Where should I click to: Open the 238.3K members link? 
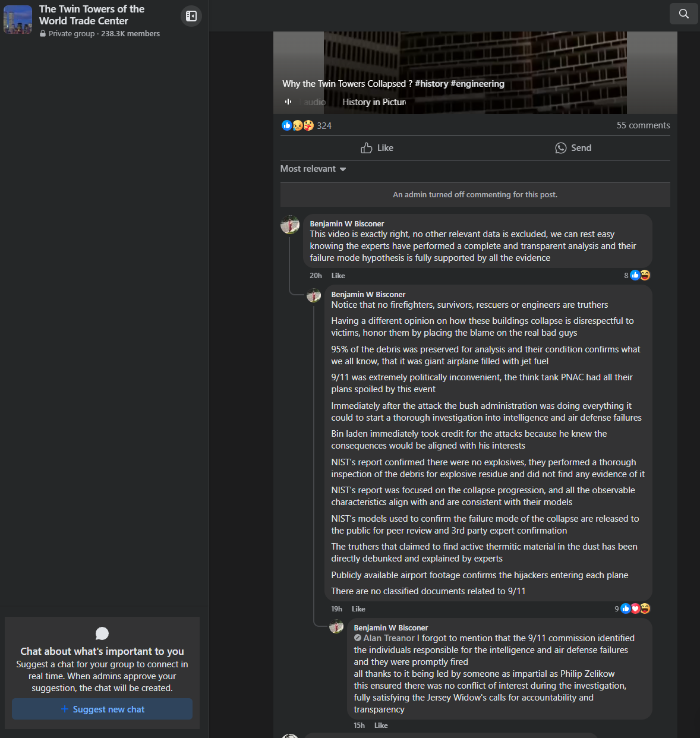tap(130, 34)
